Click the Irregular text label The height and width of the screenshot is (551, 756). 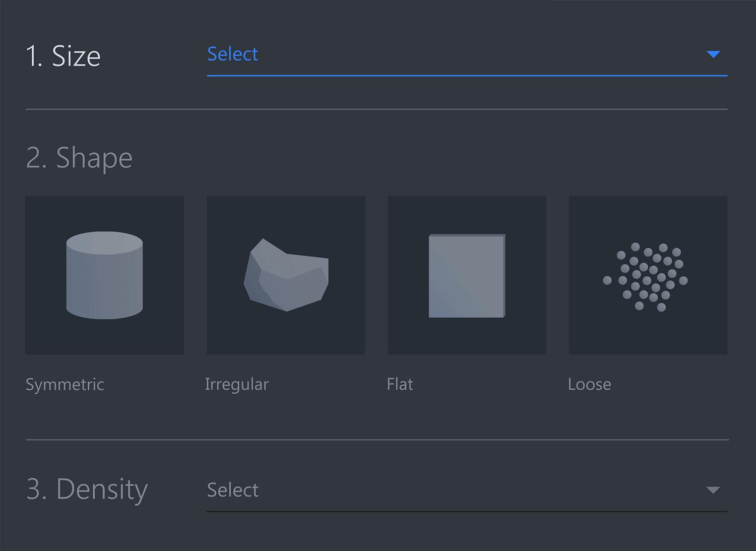[237, 384]
